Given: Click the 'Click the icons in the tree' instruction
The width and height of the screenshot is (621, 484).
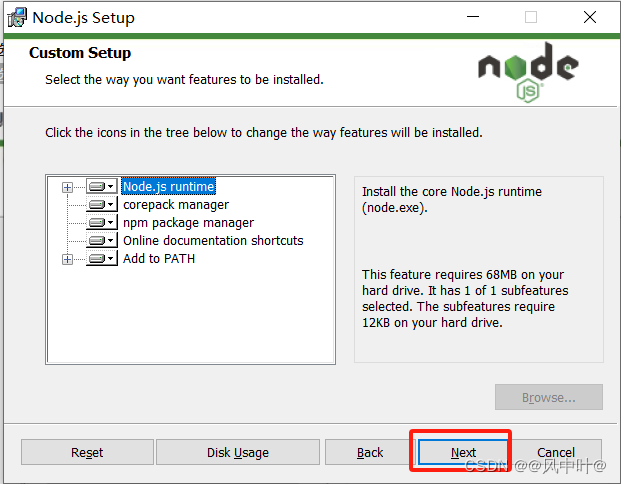Looking at the screenshot, I should click(264, 132).
